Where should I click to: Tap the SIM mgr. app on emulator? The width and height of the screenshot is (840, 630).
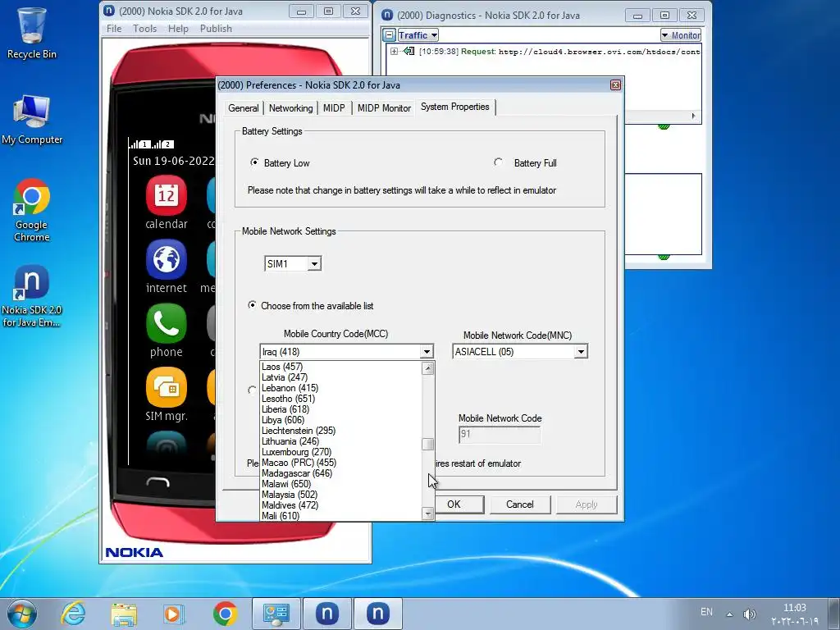(166, 395)
